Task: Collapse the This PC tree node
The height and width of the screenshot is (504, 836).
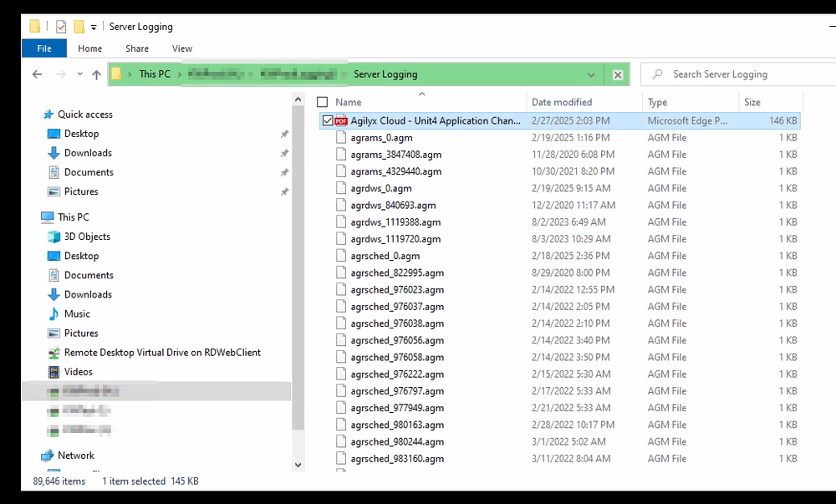Action: 33,217
